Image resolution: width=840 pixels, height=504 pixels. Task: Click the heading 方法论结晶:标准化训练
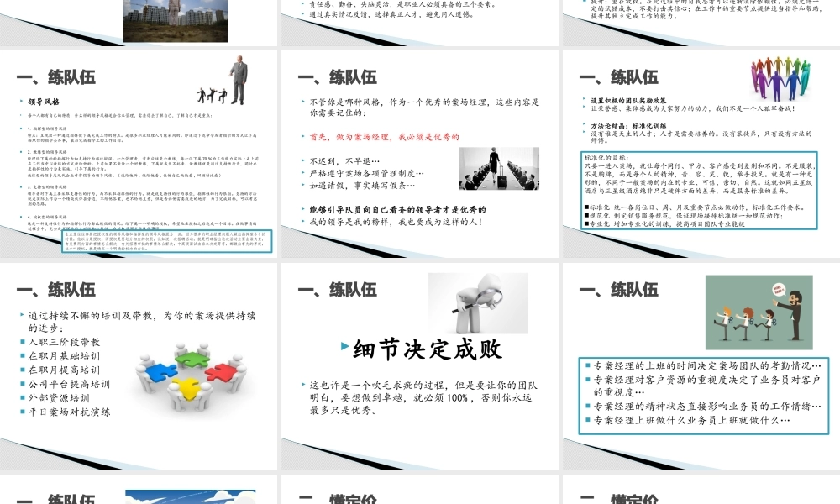[628, 126]
